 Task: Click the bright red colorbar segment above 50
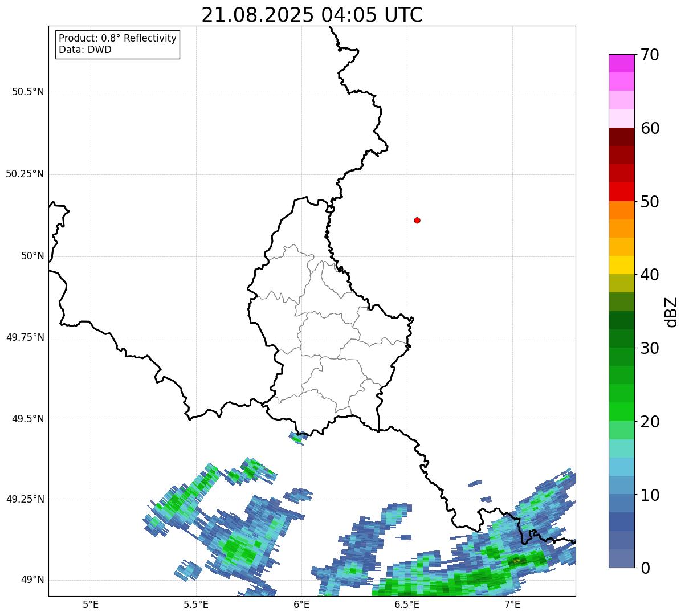coord(621,191)
